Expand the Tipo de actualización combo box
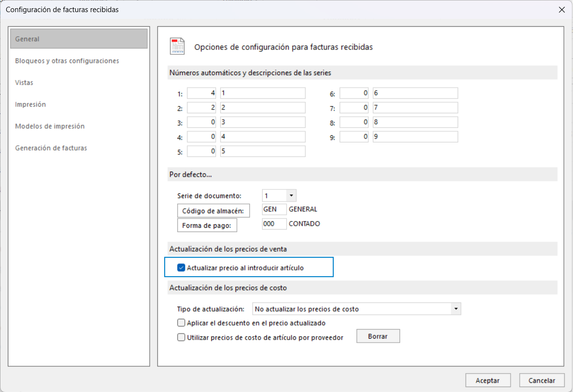The width and height of the screenshot is (573, 392). (x=456, y=309)
